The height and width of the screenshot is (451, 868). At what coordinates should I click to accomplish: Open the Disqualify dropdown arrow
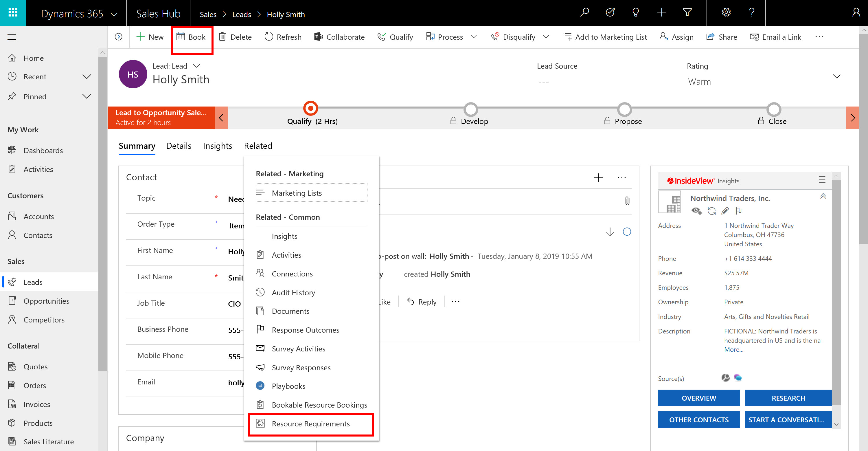click(x=546, y=36)
